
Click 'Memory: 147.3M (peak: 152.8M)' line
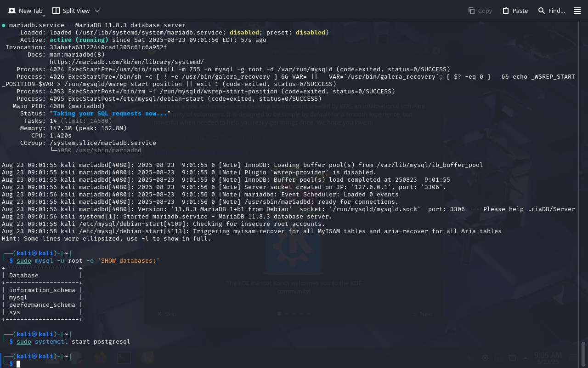tap(73, 128)
